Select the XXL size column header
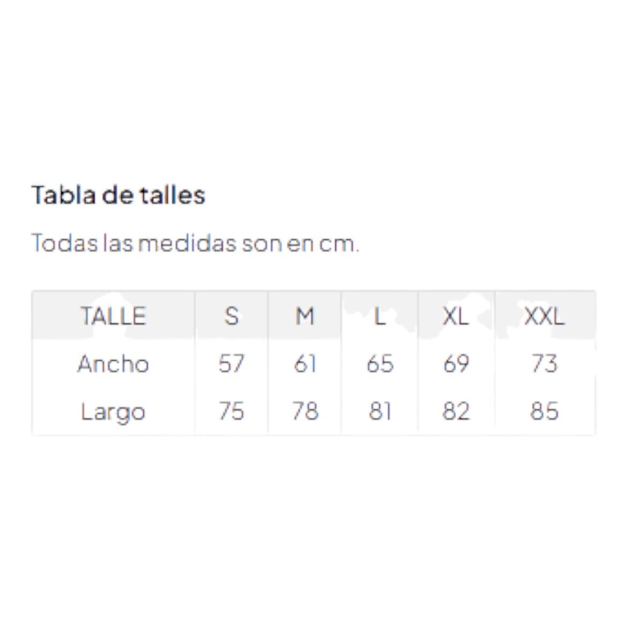This screenshot has width=644, height=644. point(544,316)
